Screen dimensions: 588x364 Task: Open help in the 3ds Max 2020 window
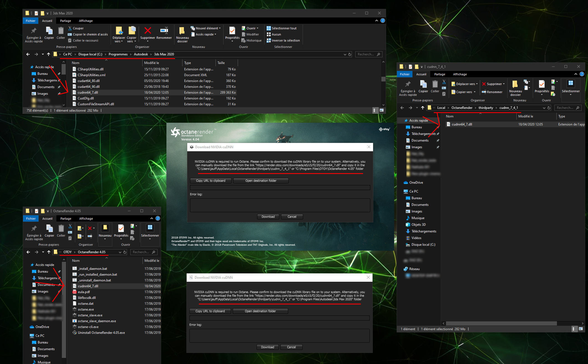click(383, 20)
